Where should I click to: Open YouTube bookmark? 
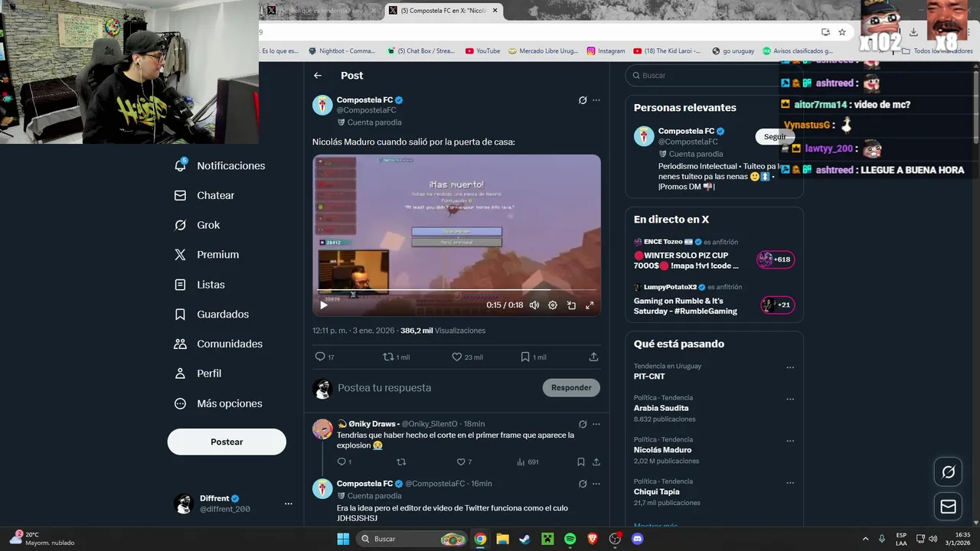482,51
